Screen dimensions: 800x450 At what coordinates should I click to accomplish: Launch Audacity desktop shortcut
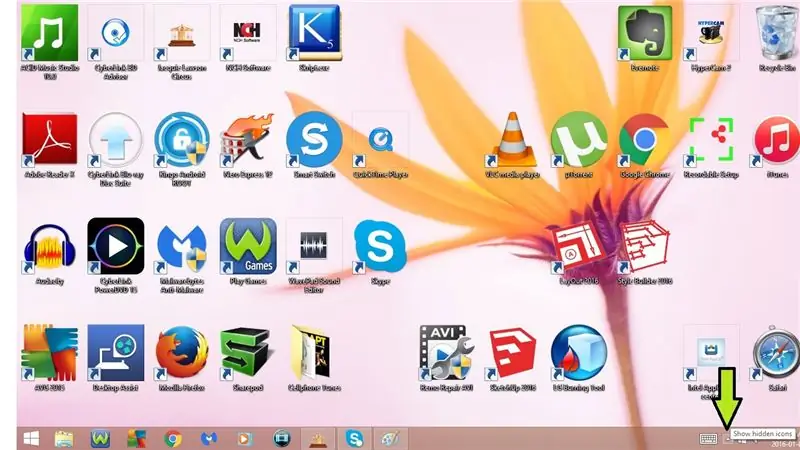pyautogui.click(x=49, y=247)
